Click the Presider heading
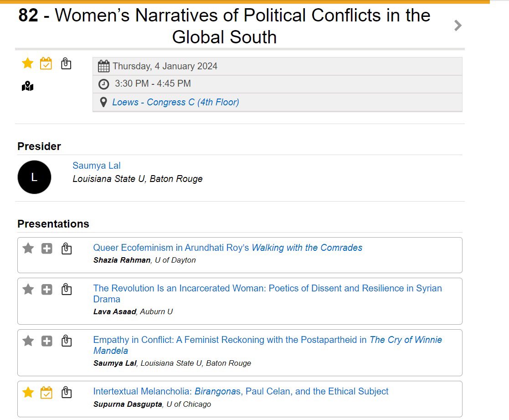This screenshot has width=509, height=420. (x=39, y=146)
